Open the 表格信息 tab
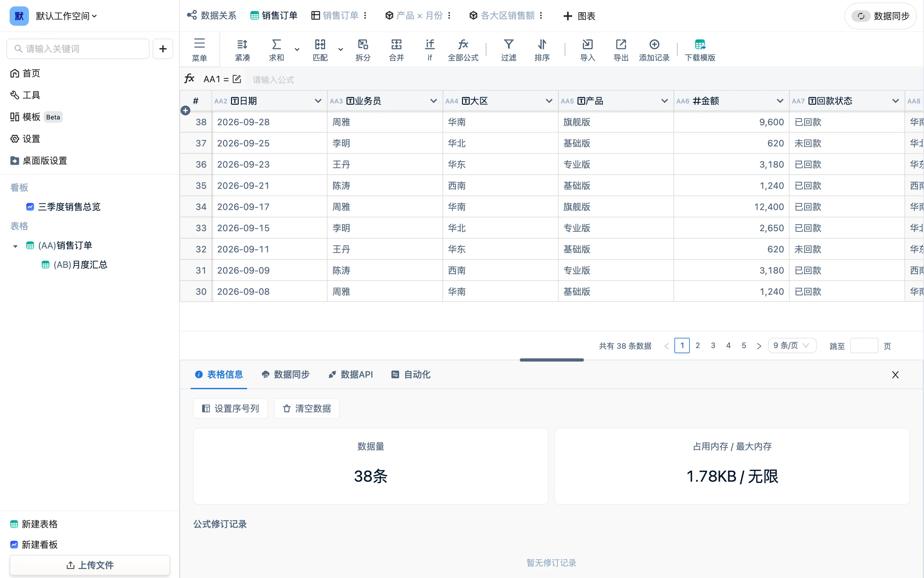924x578 pixels. point(219,375)
